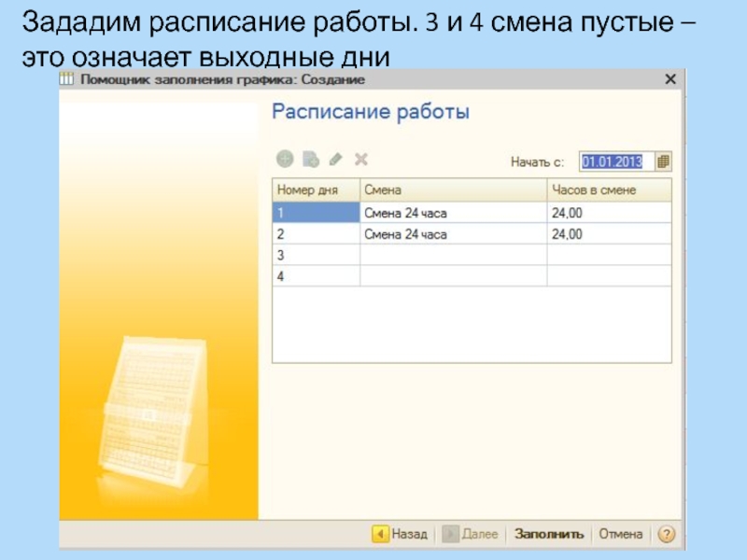The width and height of the screenshot is (747, 560).
Task: Click the Заполнить button
Action: 549,534
